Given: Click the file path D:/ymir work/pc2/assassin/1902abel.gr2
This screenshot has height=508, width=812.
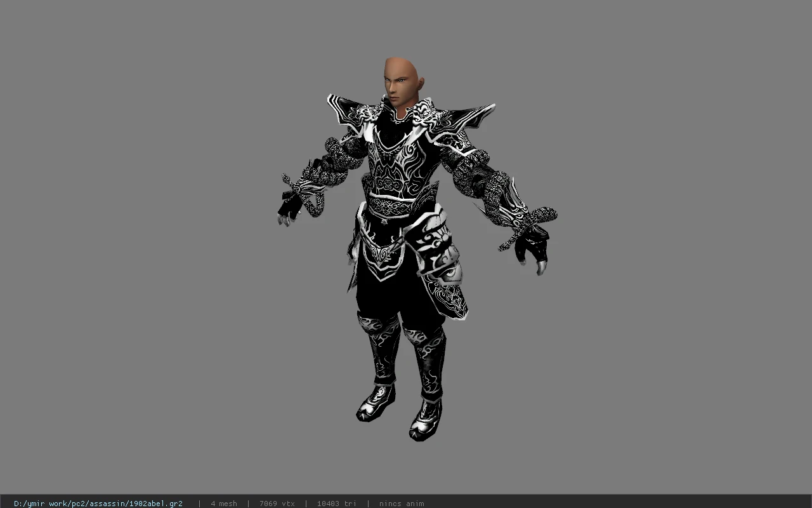Looking at the screenshot, I should click(x=98, y=504).
